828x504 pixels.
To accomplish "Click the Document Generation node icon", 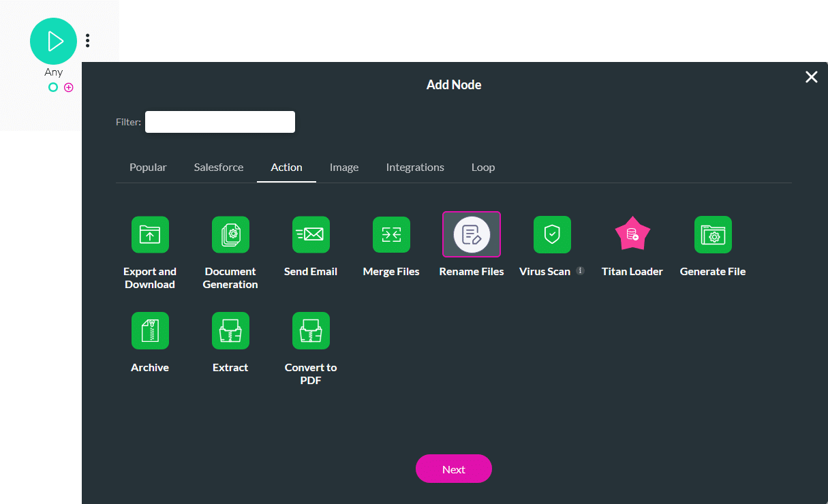I will pyautogui.click(x=230, y=234).
